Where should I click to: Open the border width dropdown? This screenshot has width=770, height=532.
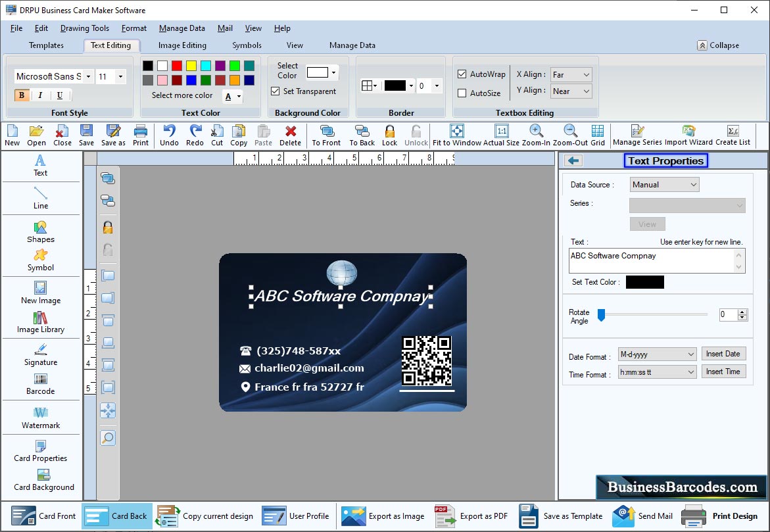pos(437,86)
